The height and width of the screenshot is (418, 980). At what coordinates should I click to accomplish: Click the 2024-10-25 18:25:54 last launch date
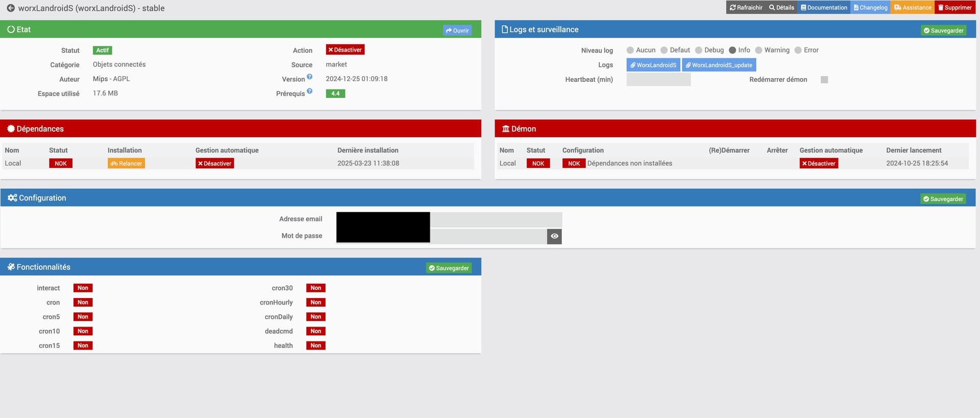(917, 163)
